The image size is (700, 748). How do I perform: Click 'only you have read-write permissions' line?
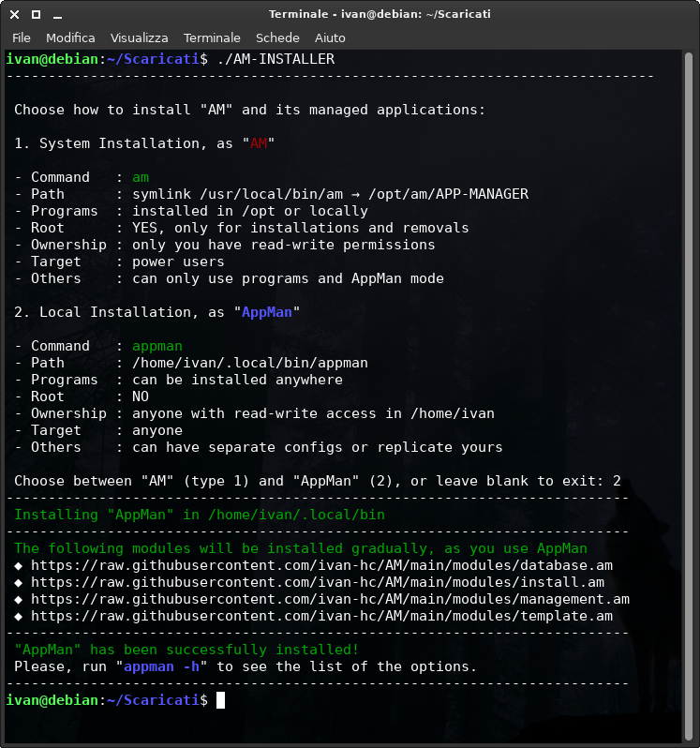click(x=284, y=245)
